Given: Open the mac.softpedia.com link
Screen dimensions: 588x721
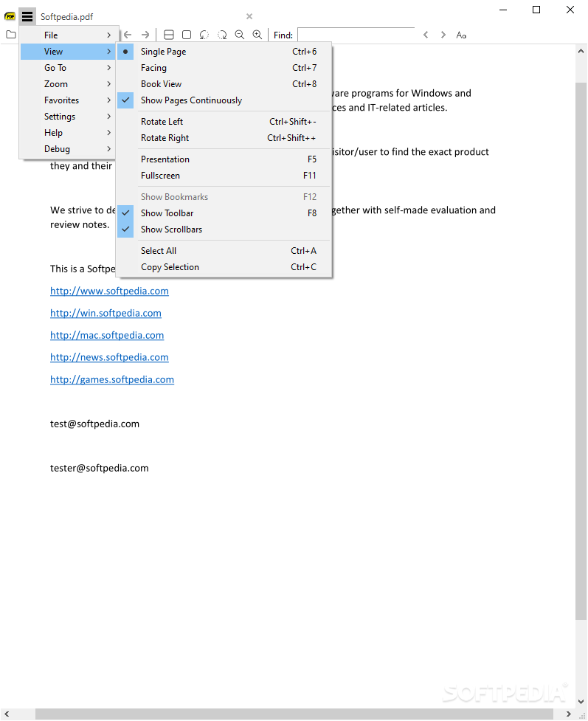Looking at the screenshot, I should pyautogui.click(x=107, y=335).
